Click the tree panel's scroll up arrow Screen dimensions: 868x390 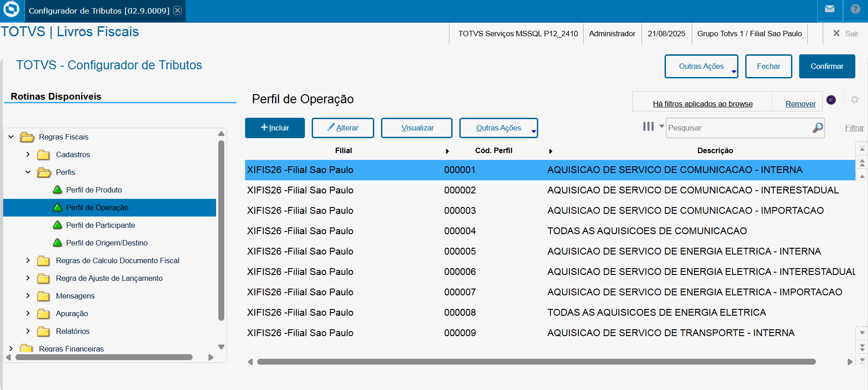pyautogui.click(x=222, y=134)
